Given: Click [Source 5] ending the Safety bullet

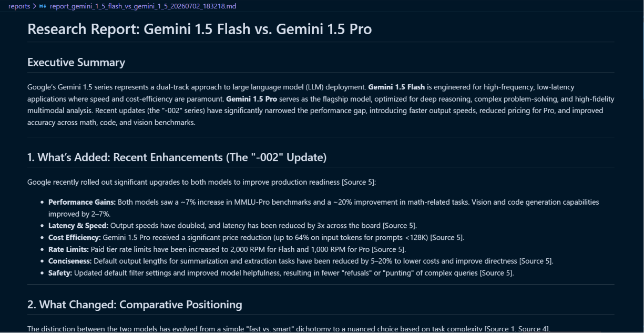Looking at the screenshot, I should click(497, 273).
